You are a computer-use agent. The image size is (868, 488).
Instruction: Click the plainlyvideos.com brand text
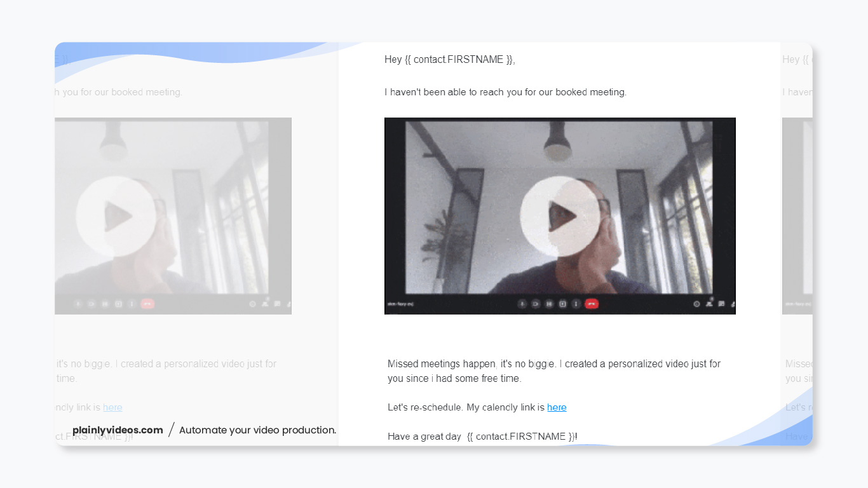point(118,430)
